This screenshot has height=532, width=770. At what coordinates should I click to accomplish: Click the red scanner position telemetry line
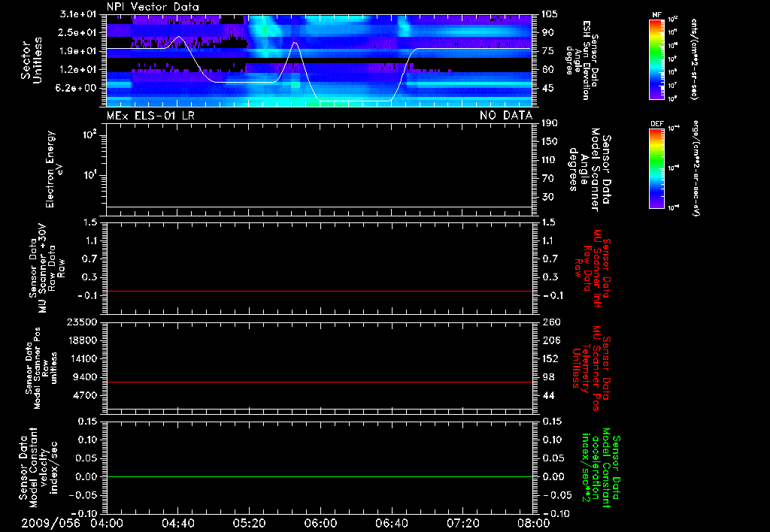tap(319, 382)
